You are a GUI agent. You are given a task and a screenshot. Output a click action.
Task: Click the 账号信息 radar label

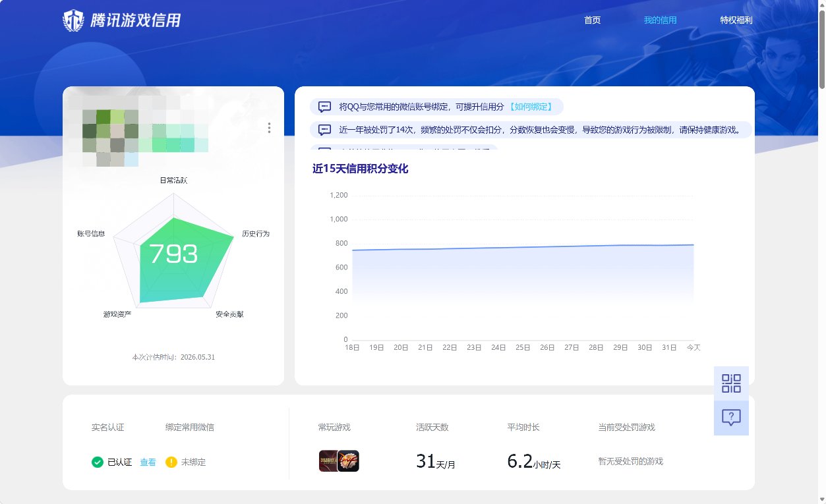coord(91,234)
